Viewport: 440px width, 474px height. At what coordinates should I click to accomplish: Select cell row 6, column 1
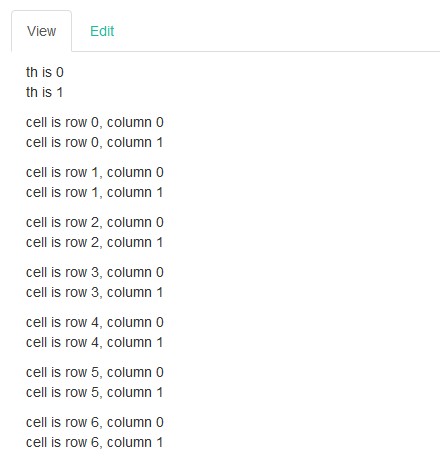point(94,442)
